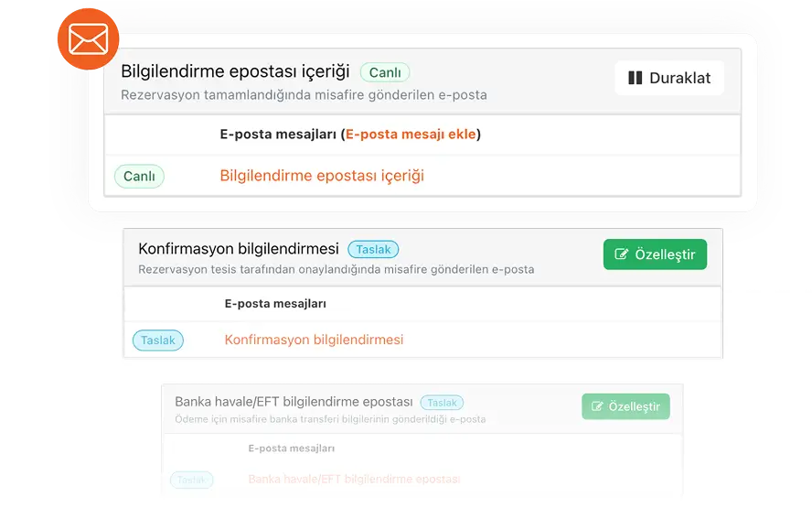Click the E-posta mesajı ekle link
The image size is (812, 508).
(x=411, y=135)
